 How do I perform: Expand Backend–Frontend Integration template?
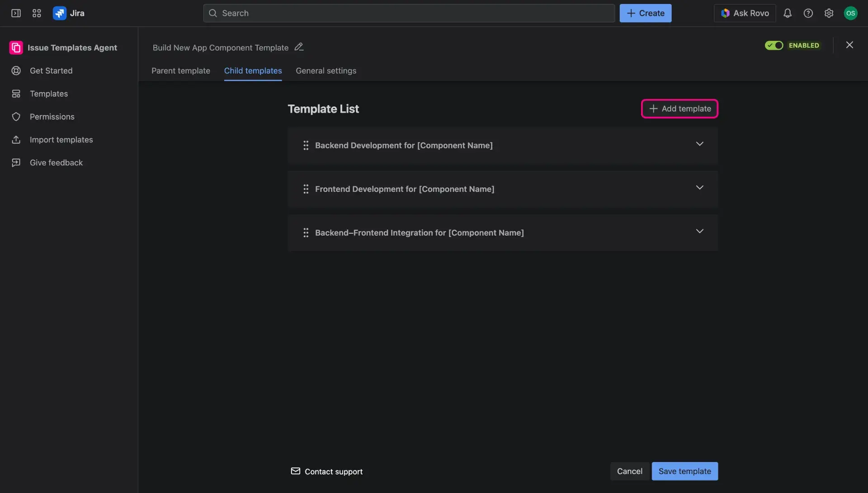700,231
